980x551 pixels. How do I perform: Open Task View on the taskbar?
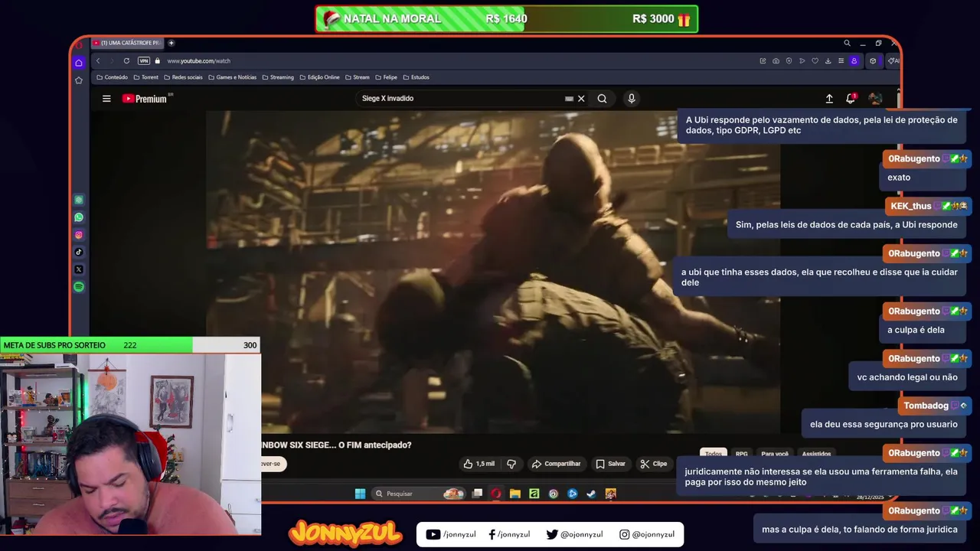point(477,494)
